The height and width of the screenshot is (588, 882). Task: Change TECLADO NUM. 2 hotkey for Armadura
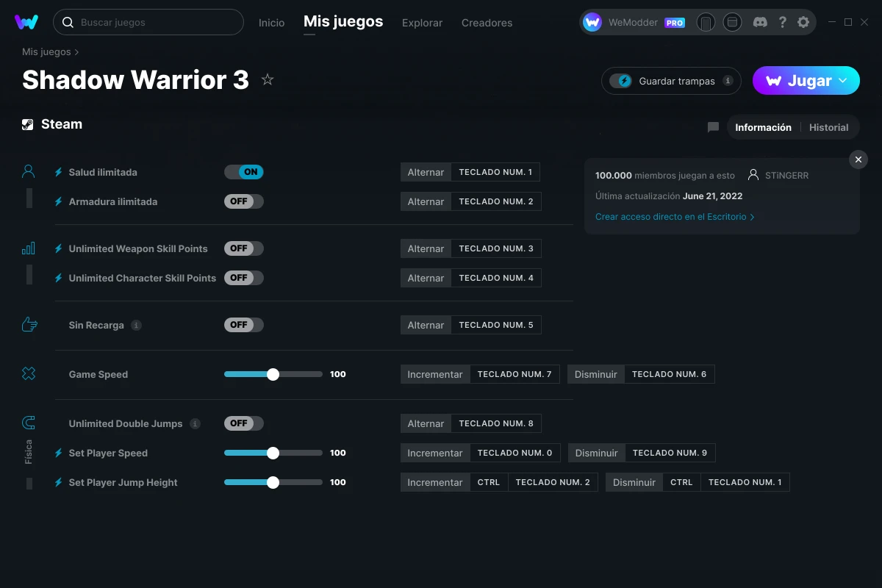click(x=496, y=201)
